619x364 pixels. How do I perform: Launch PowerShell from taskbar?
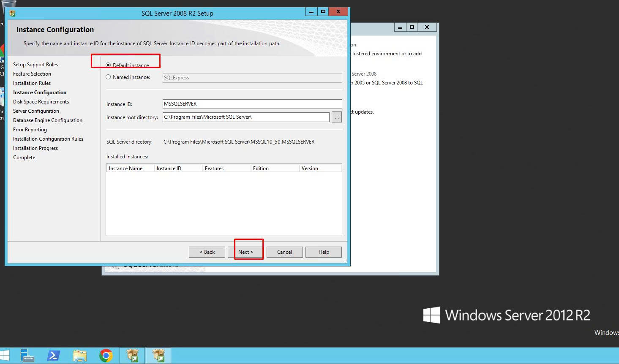[54, 356]
